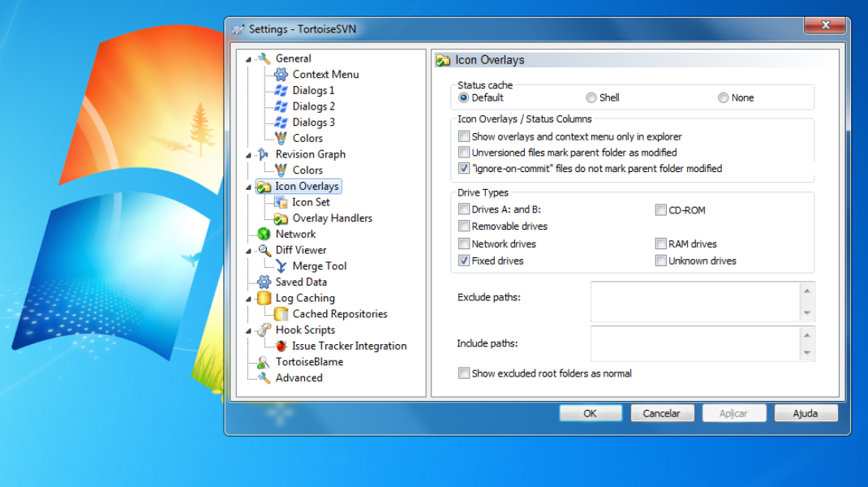Click the Icon Overlays folder icon in tree
868x487 pixels.
click(264, 187)
